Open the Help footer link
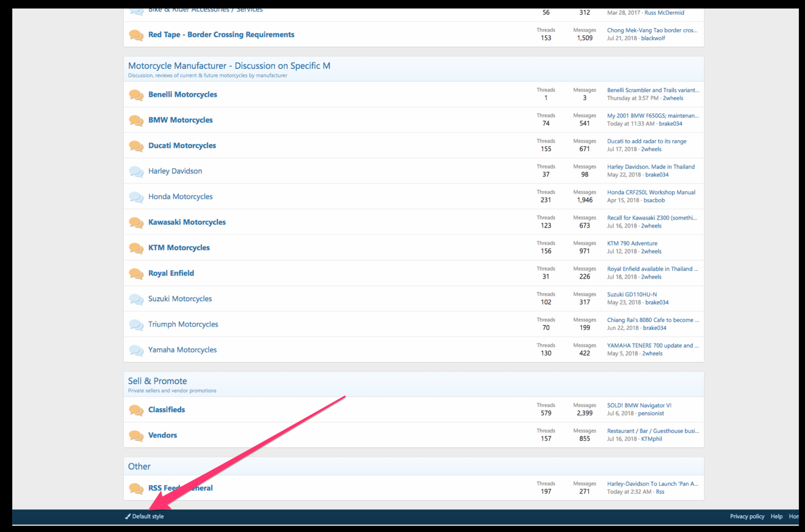The width and height of the screenshot is (805, 532). (776, 516)
